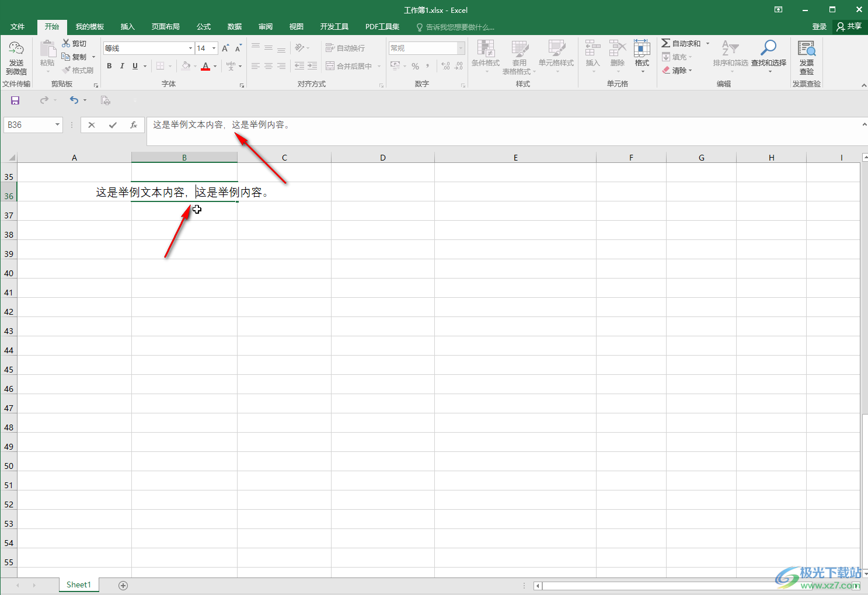Open the 等线 font name dropdown
This screenshot has height=595, width=868.
click(190, 48)
